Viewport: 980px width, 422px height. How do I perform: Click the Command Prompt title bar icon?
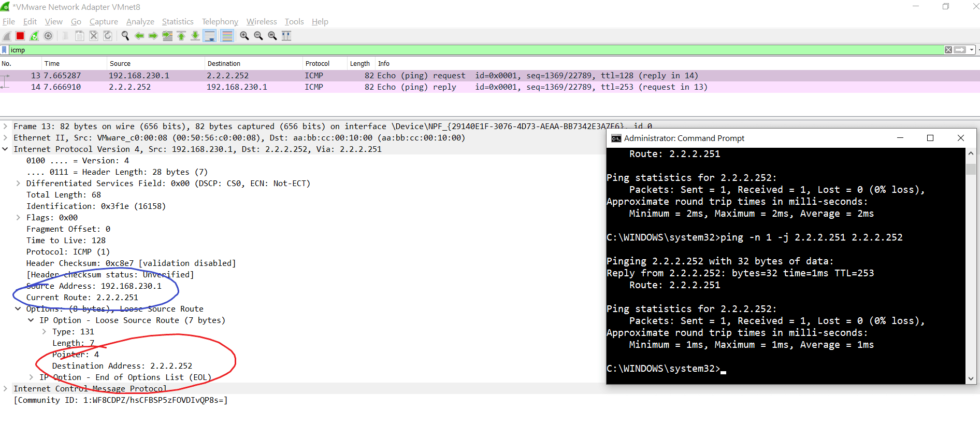coord(616,138)
